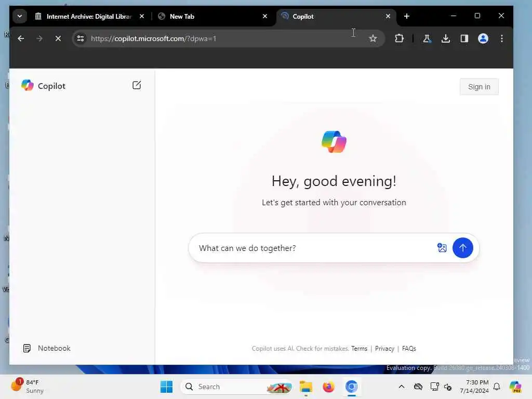This screenshot has width=532, height=399.
Task: Close the Internet Archive tab
Action: click(142, 16)
